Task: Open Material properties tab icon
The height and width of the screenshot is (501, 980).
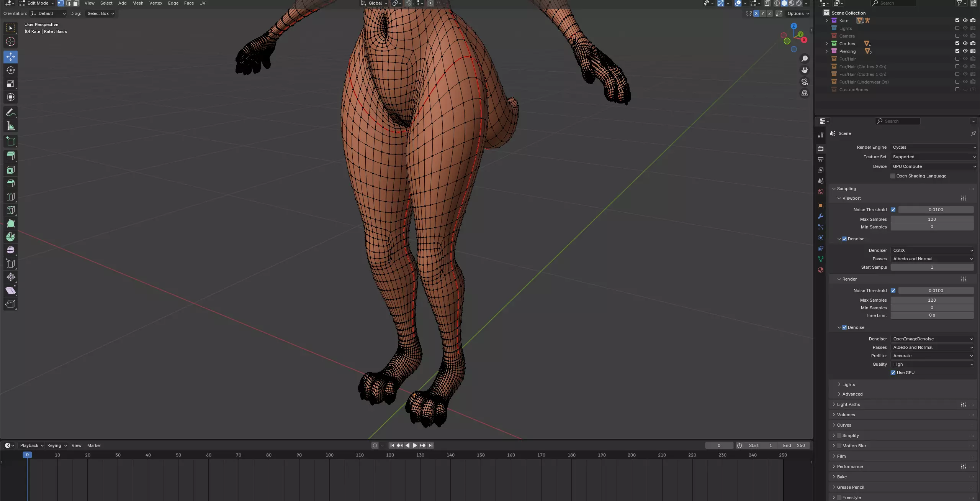Action: [820, 270]
